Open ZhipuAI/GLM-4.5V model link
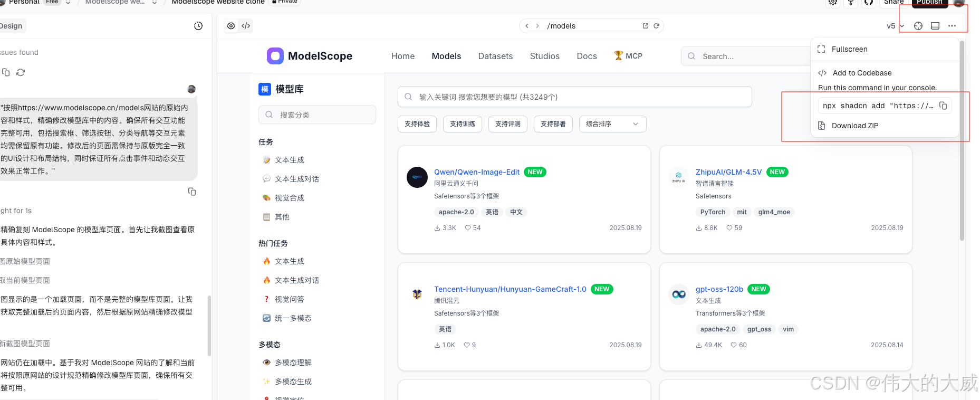The height and width of the screenshot is (400, 980). (x=728, y=172)
